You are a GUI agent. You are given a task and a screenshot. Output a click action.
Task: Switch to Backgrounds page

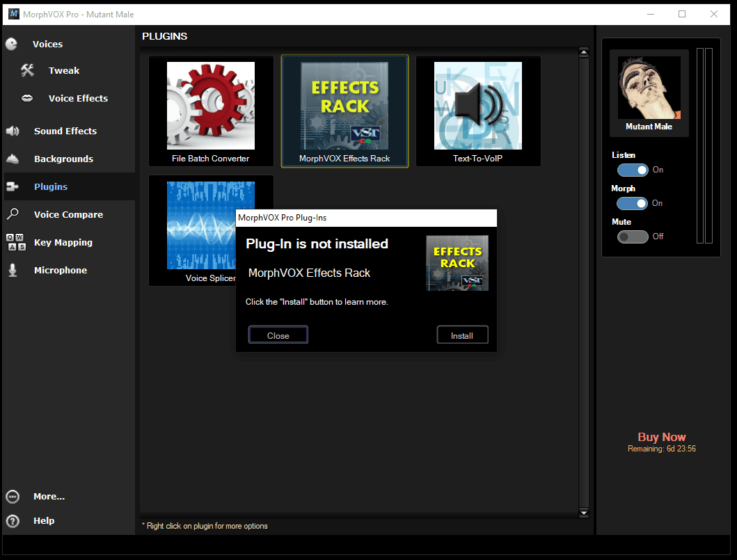pos(63,159)
